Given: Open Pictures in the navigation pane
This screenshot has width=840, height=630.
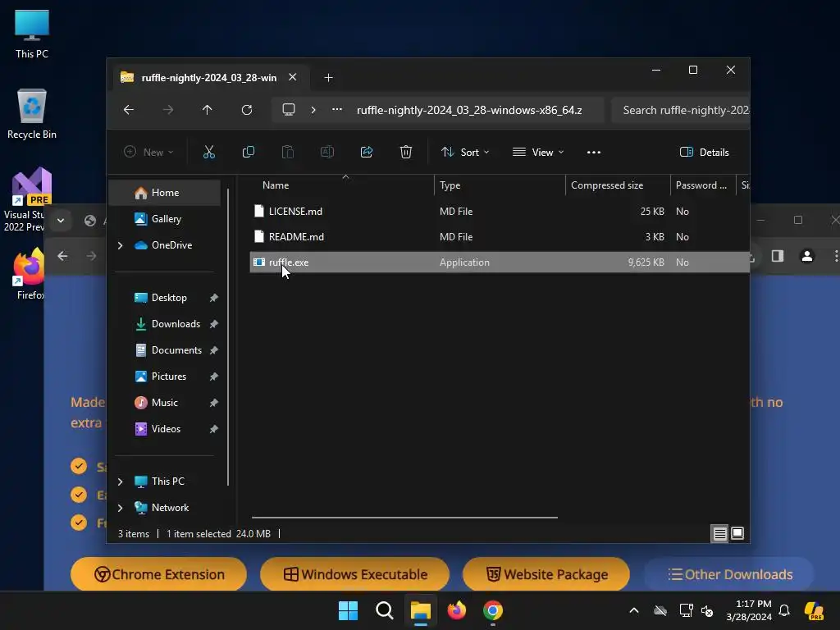Looking at the screenshot, I should tap(164, 377).
